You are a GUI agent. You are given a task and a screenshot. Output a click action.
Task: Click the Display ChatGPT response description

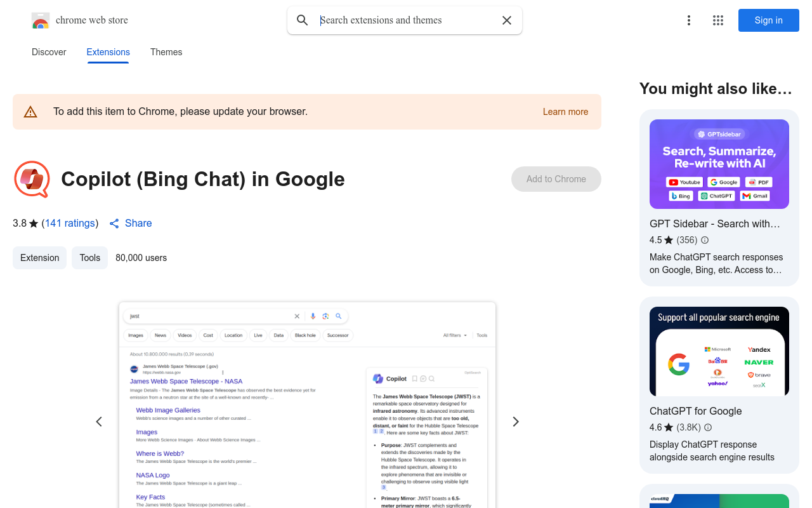point(712,451)
